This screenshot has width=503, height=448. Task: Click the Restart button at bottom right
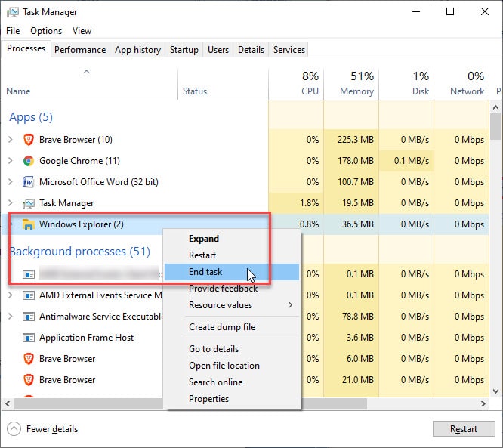pos(464,429)
